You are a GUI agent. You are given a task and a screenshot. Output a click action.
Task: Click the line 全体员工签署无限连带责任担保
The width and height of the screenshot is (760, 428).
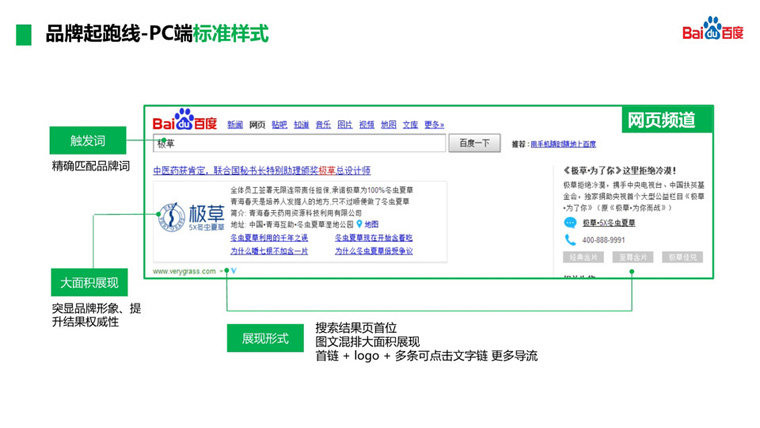click(x=321, y=190)
